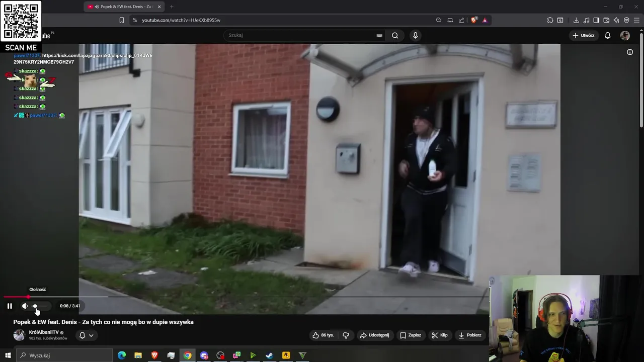The width and height of the screenshot is (644, 362).
Task: Show video info via the circled i icon
Action: point(630,52)
